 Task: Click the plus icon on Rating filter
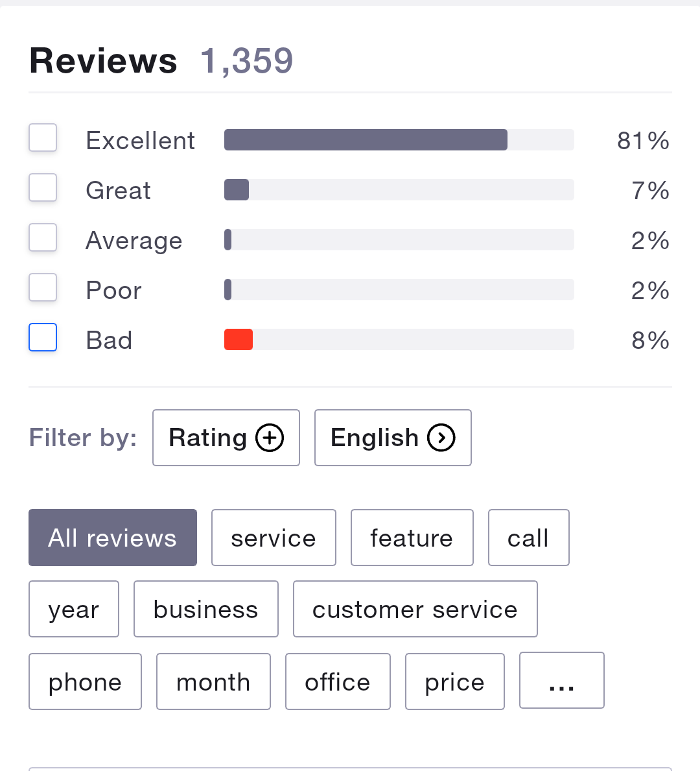(x=270, y=438)
